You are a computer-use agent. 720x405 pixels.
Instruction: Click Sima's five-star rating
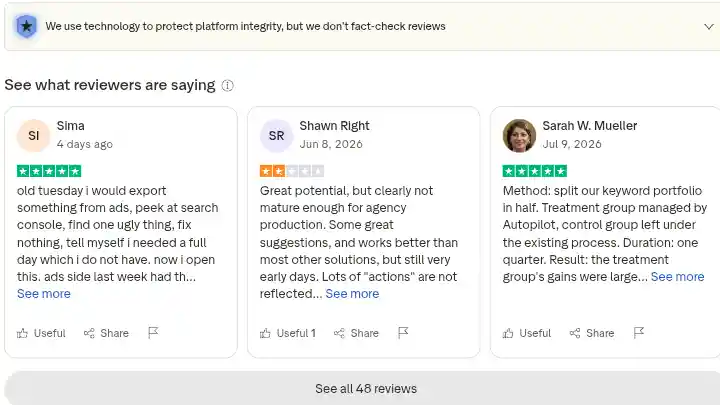(49, 171)
